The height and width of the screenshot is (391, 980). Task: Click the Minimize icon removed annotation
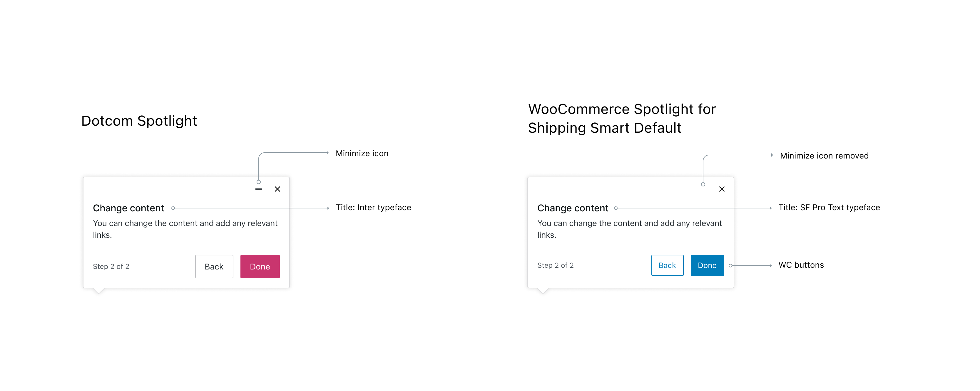click(x=824, y=155)
